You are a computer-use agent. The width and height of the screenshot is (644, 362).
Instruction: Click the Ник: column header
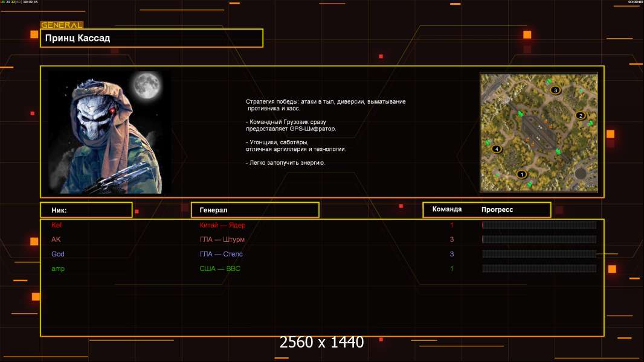(86, 210)
